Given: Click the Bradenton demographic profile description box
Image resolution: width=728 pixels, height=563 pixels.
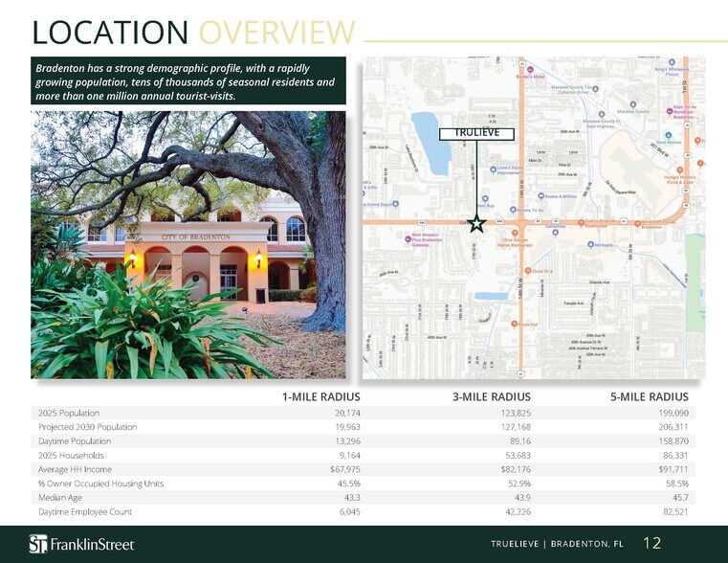Looking at the screenshot, I should click(188, 80).
